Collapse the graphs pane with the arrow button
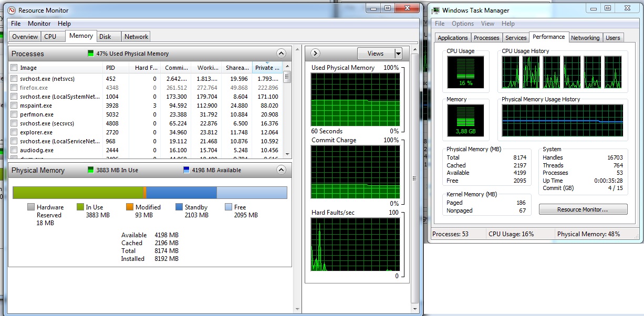This screenshot has height=316, width=644. (x=315, y=53)
